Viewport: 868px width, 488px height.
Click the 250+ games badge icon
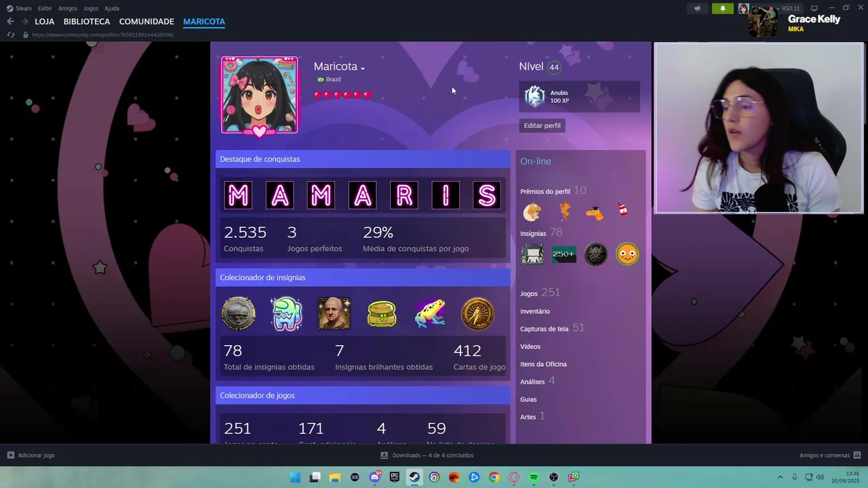click(564, 254)
